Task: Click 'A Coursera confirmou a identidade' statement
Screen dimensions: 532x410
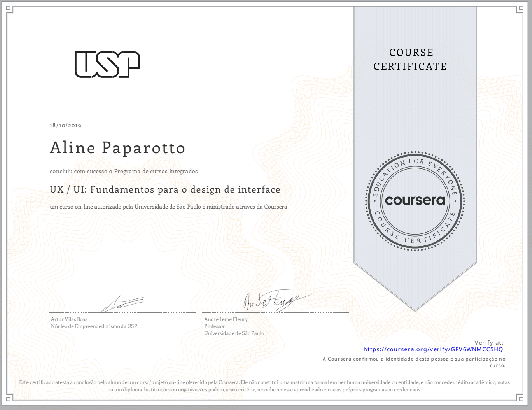Action: point(414,362)
